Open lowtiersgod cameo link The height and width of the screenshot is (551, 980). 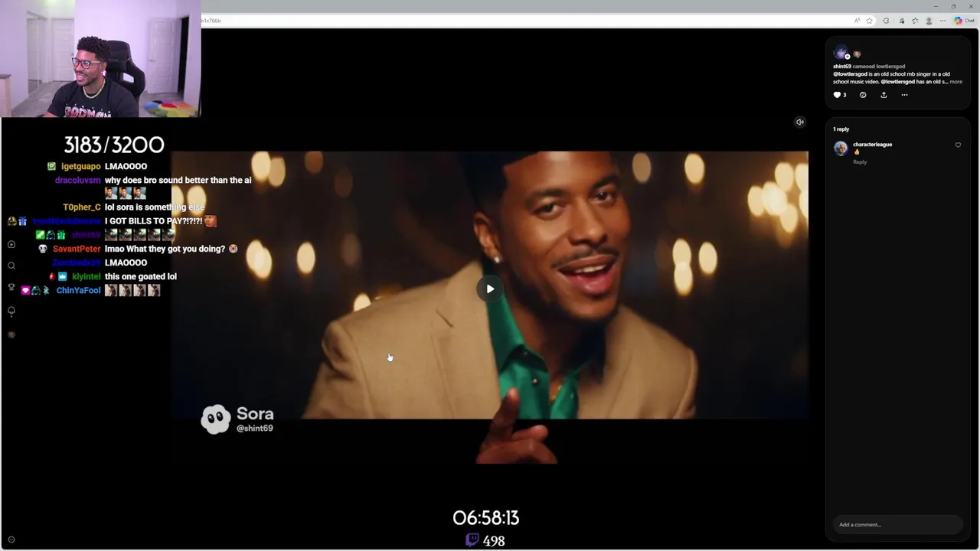pyautogui.click(x=890, y=67)
